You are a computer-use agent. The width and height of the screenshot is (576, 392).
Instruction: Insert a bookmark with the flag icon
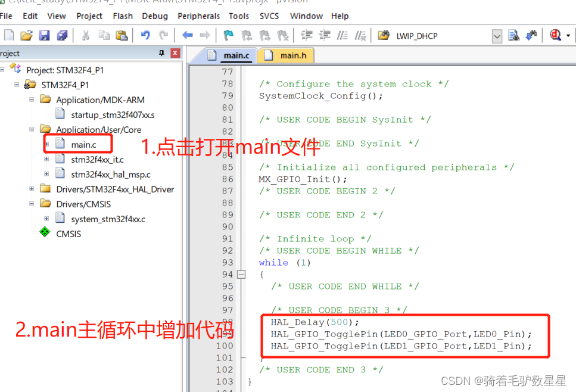[x=229, y=35]
